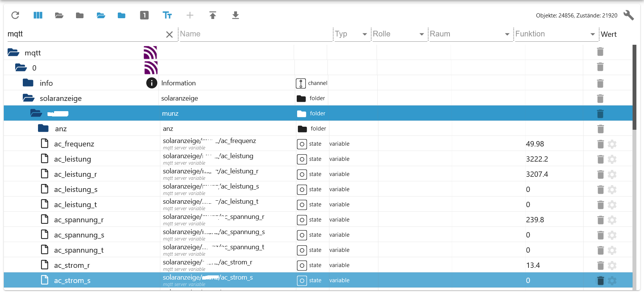
Task: Click the download objects icon
Action: pyautogui.click(x=236, y=15)
